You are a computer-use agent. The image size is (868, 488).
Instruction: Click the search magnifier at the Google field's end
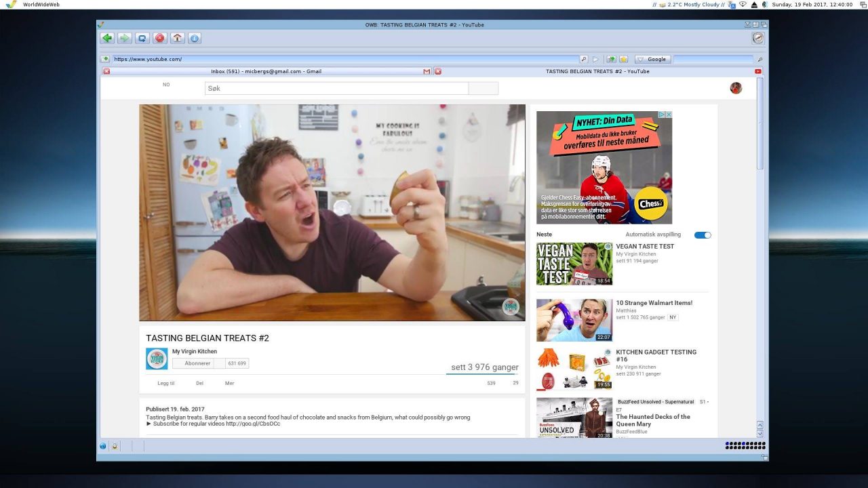click(x=759, y=59)
